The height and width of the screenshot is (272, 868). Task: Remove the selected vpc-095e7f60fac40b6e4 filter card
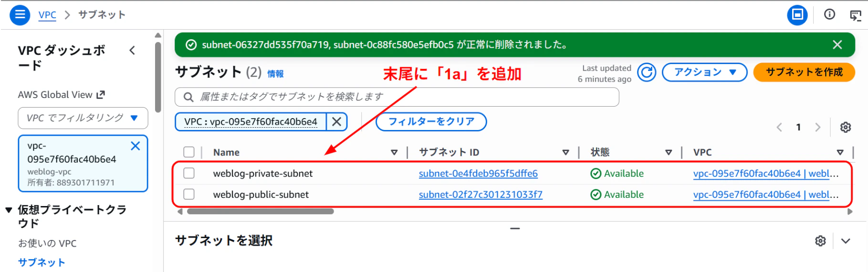[x=136, y=146]
